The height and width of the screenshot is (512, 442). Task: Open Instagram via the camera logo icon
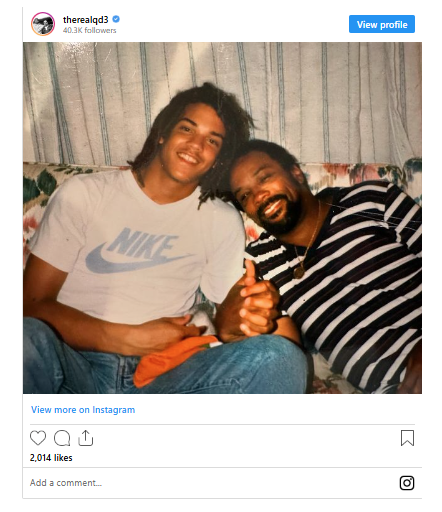coord(407,483)
